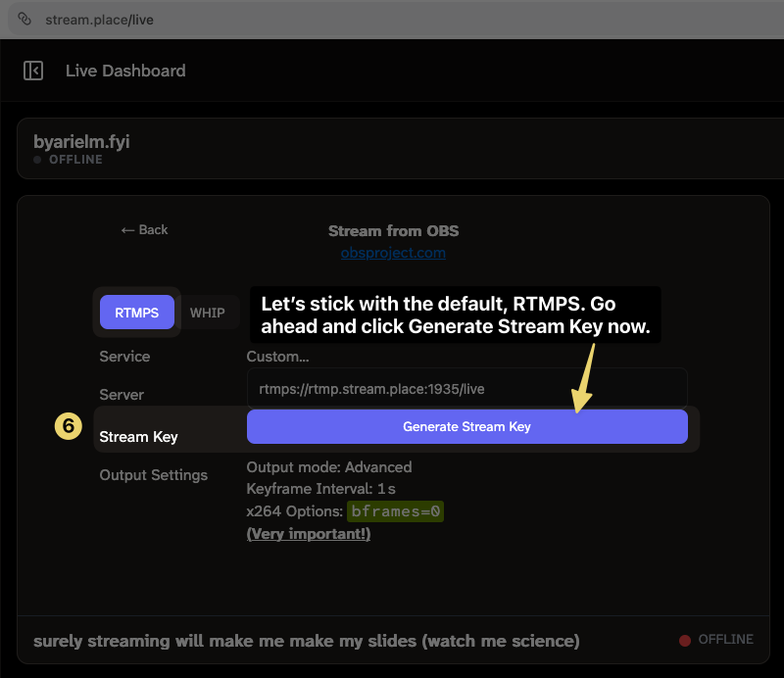The height and width of the screenshot is (678, 784).
Task: Click the 'Output mode: Advanced' text
Action: (329, 467)
